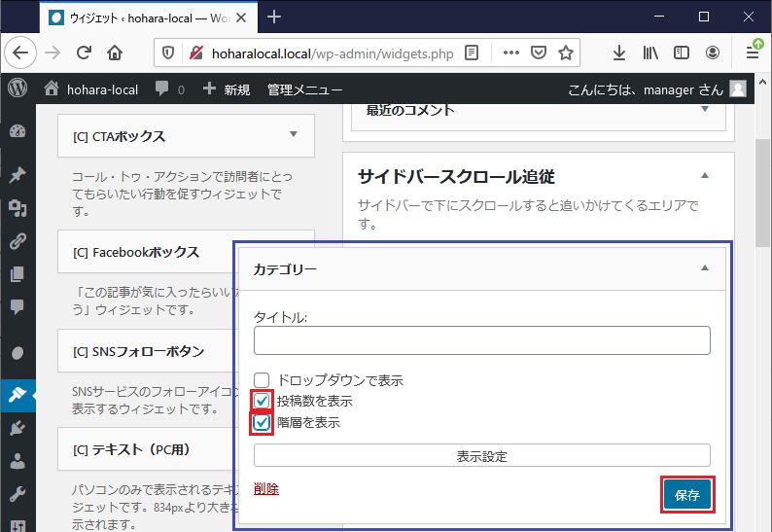Open the Dashboard icon in WordPress sidebar

pyautogui.click(x=18, y=131)
